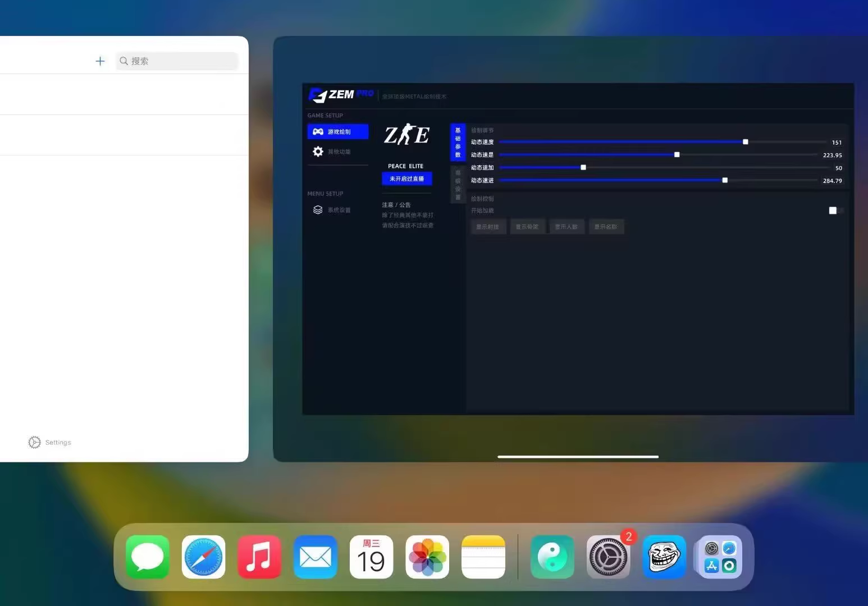Screen dimensions: 868x606
Task: Launch Safari from the dock
Action: coord(203,557)
